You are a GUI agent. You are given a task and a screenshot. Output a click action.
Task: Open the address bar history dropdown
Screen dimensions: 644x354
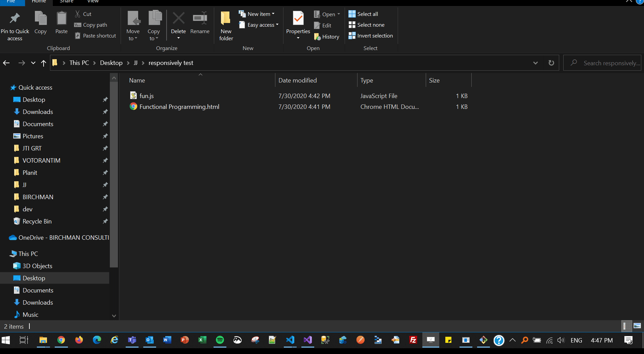(535, 63)
